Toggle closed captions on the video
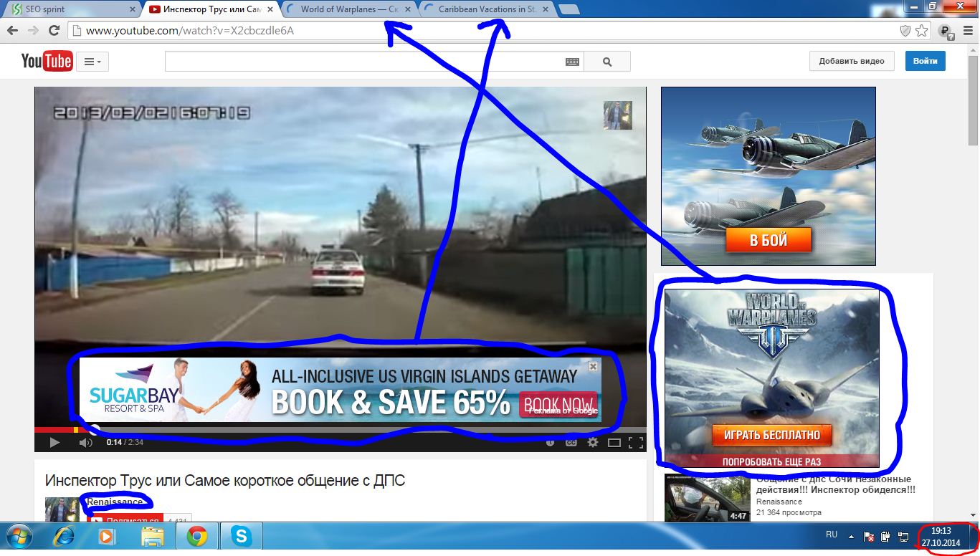 click(x=571, y=442)
